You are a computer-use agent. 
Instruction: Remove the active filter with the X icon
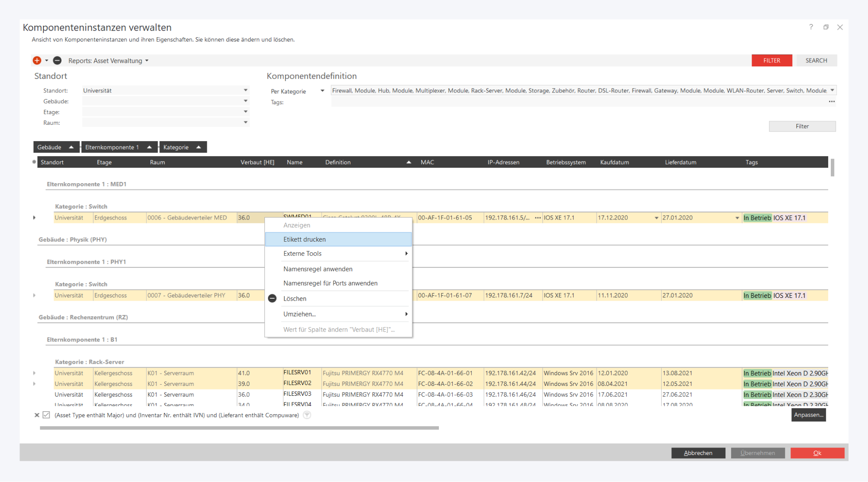(x=37, y=415)
